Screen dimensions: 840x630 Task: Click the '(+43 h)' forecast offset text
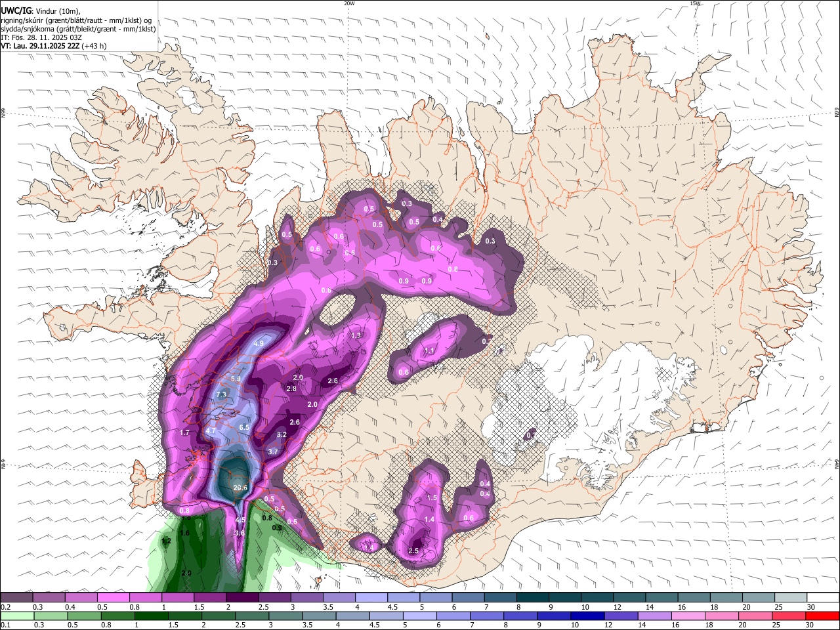(94, 46)
